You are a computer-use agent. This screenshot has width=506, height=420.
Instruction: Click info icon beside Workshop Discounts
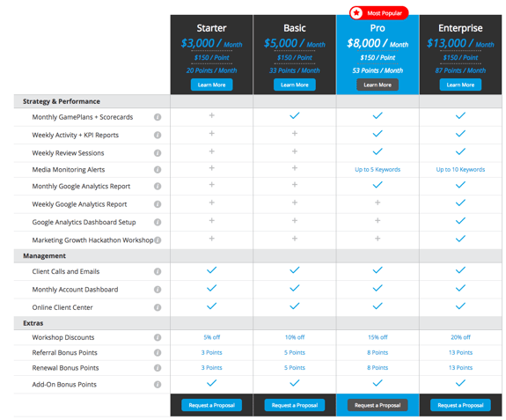[x=158, y=337]
